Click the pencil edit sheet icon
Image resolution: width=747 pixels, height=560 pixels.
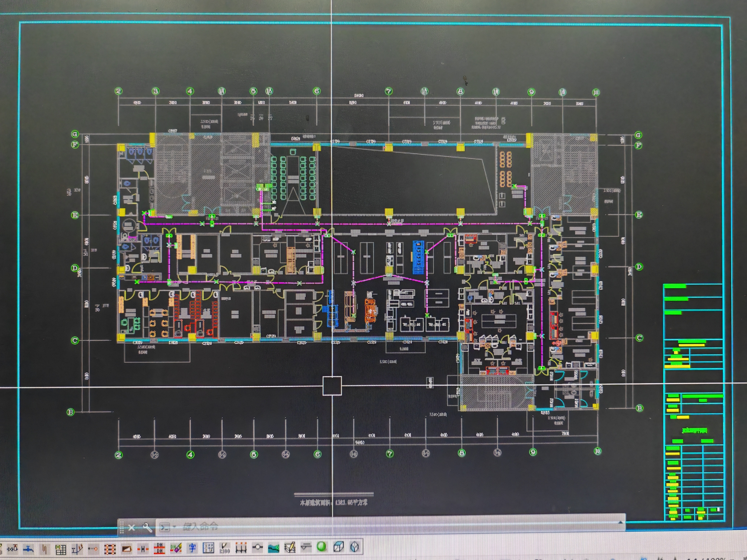tap(290, 547)
